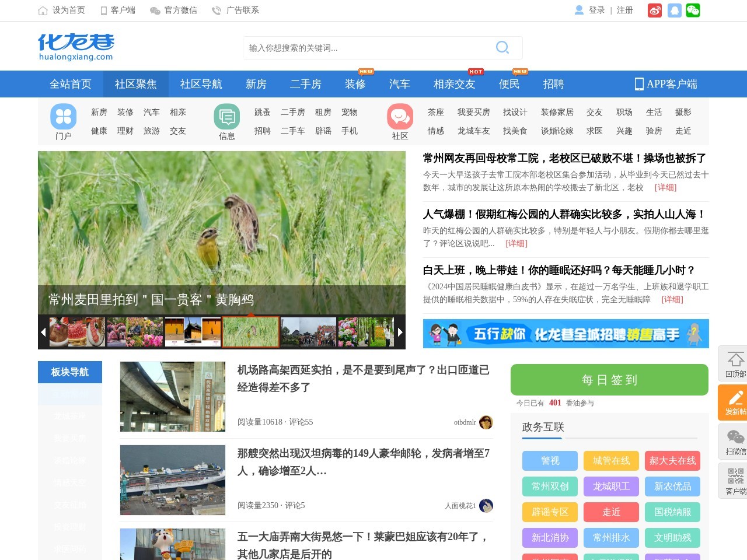Click the 龙城职工 tag button
Viewport: 747px width, 560px height.
click(x=611, y=487)
